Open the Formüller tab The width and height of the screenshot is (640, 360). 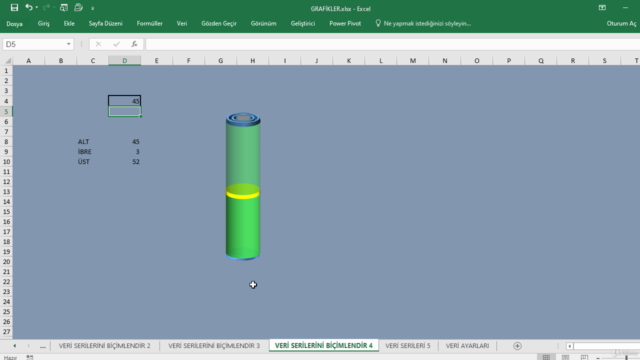click(x=149, y=24)
